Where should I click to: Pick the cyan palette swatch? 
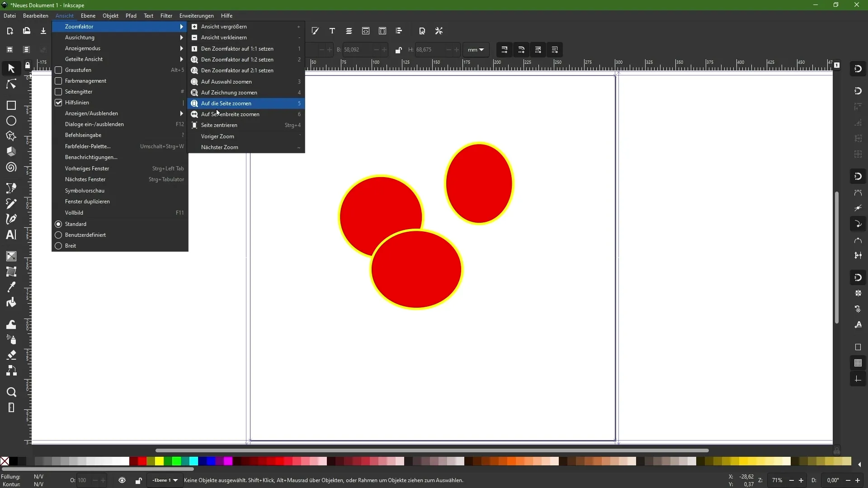coord(193,461)
